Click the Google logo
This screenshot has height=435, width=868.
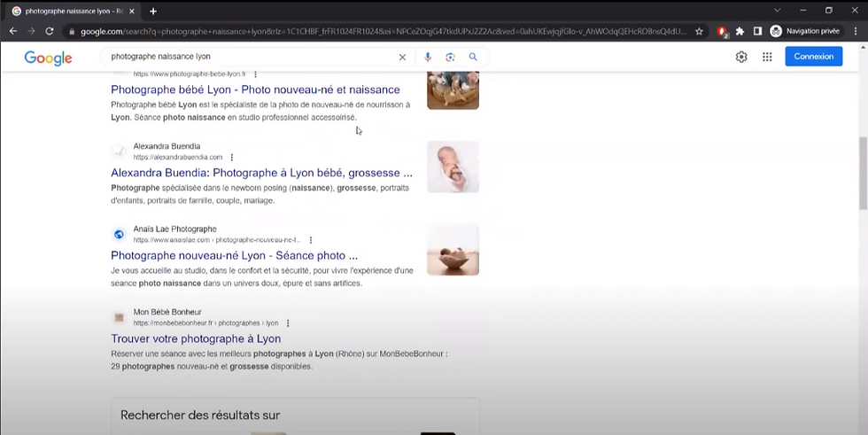(48, 58)
